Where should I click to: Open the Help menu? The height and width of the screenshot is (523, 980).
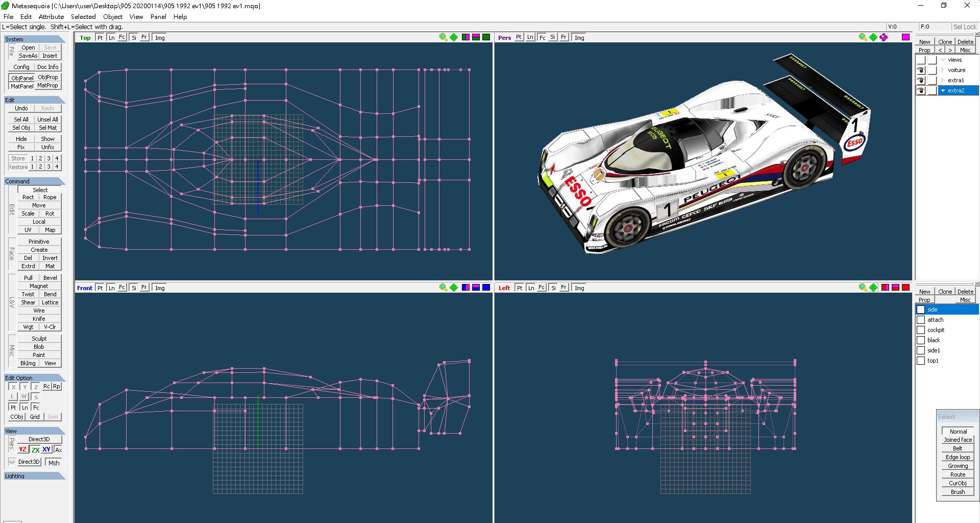[180, 16]
